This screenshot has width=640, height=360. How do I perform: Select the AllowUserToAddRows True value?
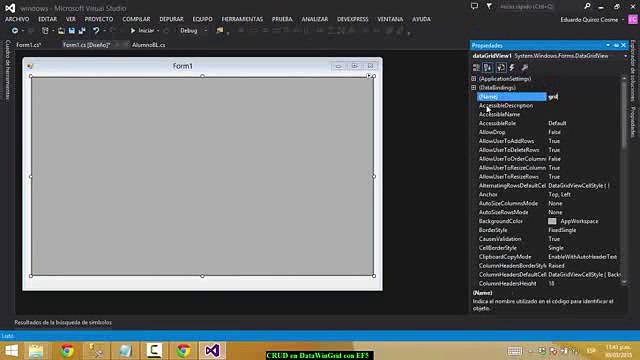(x=554, y=141)
